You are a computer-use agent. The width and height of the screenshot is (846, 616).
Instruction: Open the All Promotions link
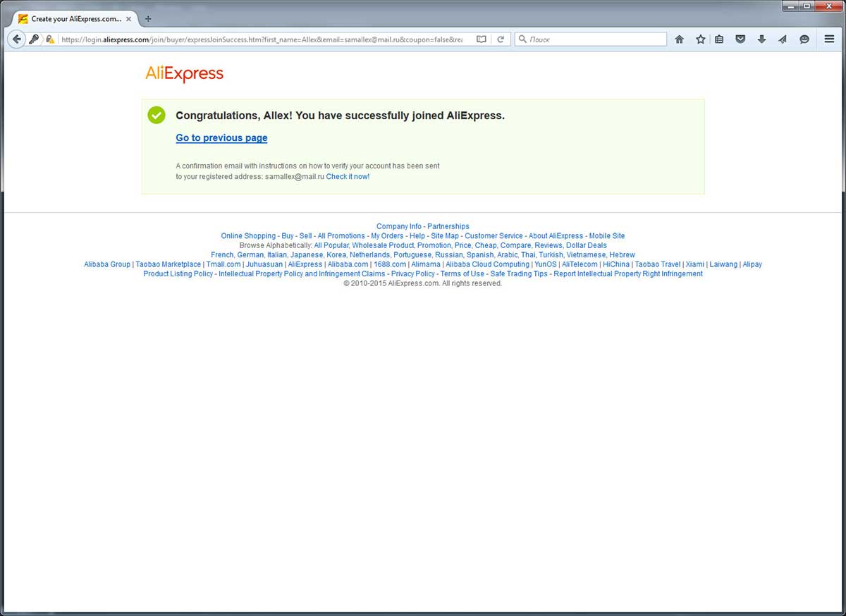341,236
